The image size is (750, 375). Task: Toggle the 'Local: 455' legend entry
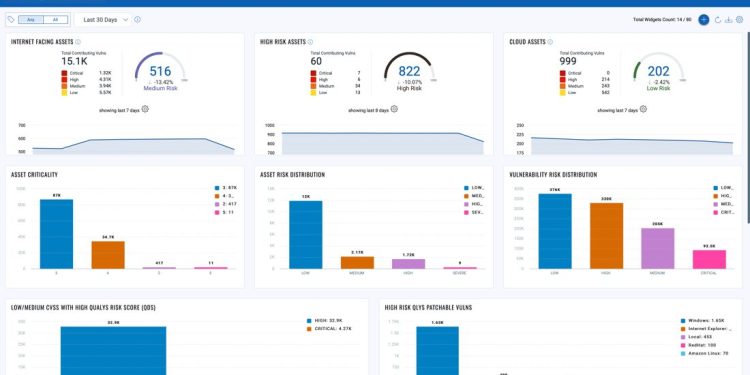tap(696, 337)
